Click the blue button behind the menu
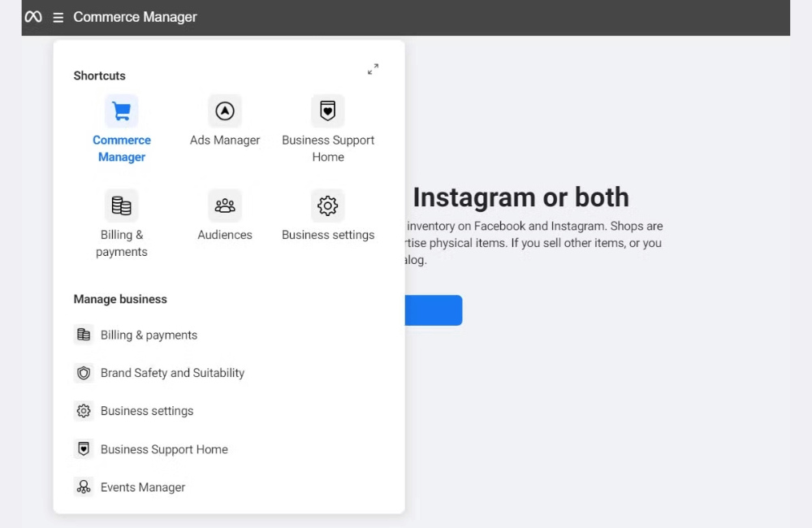This screenshot has width=812, height=528. click(x=434, y=310)
